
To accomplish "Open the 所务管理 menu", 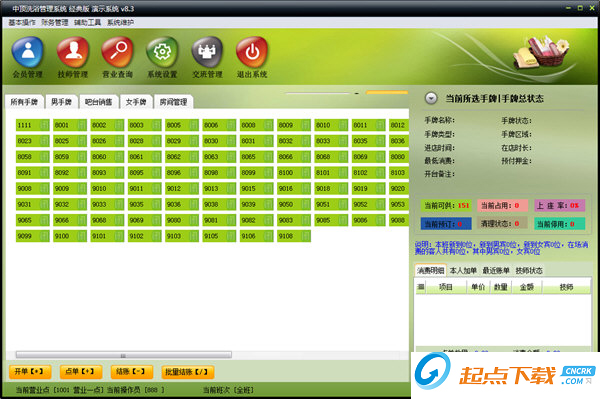I will 55,23.
